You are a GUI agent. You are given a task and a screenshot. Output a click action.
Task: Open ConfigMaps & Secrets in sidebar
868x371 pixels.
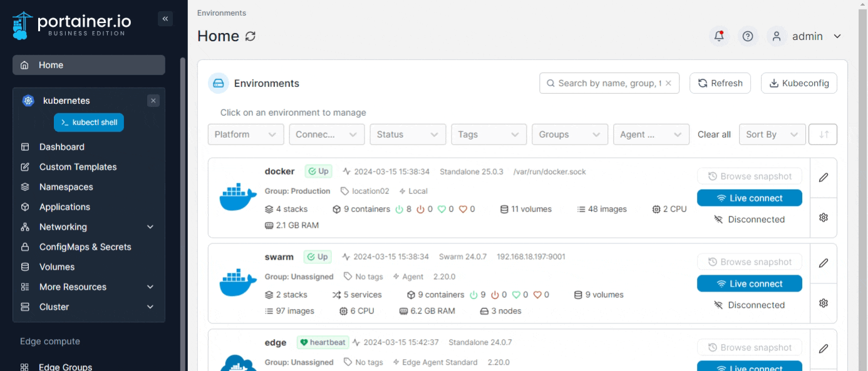coord(85,247)
